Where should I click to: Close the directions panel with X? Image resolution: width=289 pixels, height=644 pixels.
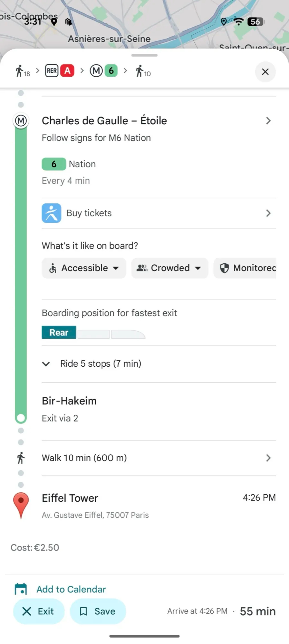point(265,72)
